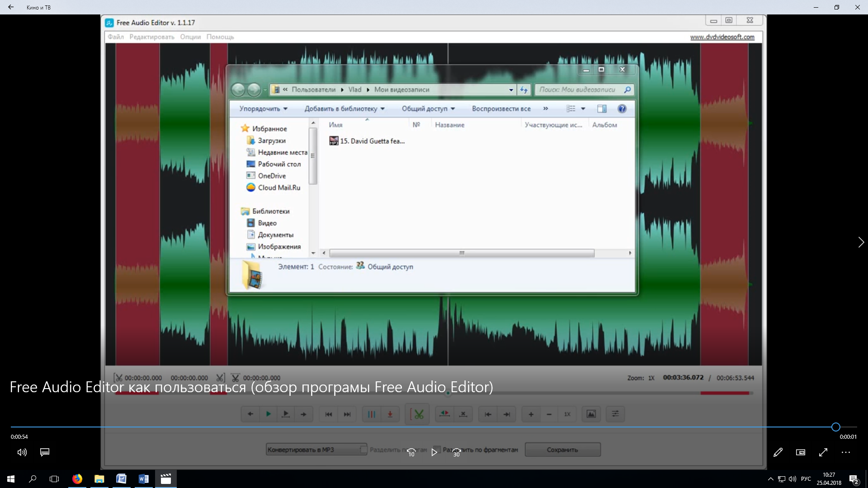
Task: Select the 15. David Guetta file
Action: 367,141
